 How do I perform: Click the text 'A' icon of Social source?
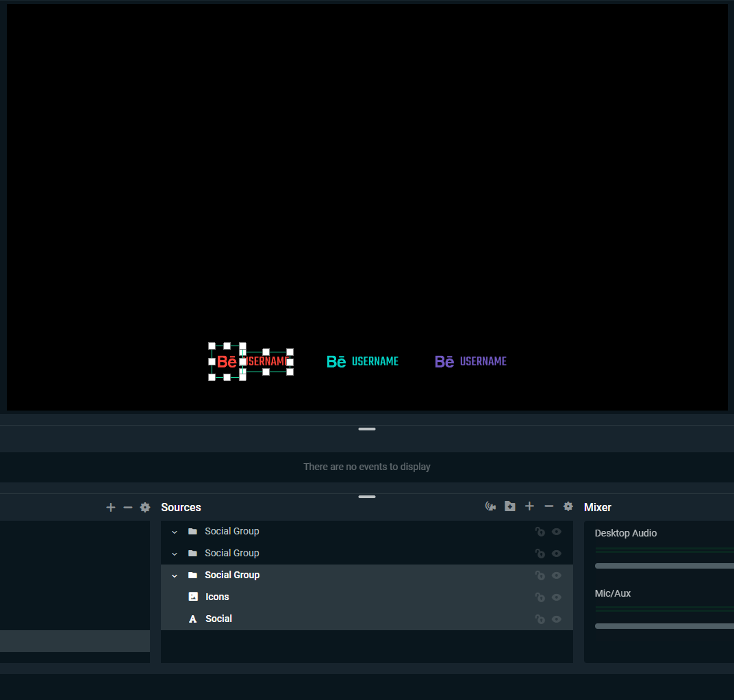click(193, 619)
